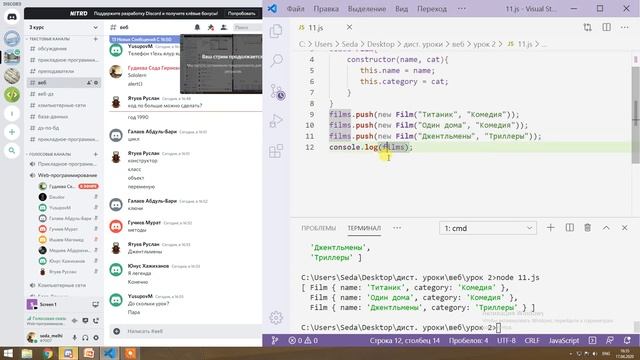Attach a file with plus in message box
The width and height of the screenshot is (640, 360).
pyautogui.click(x=117, y=331)
